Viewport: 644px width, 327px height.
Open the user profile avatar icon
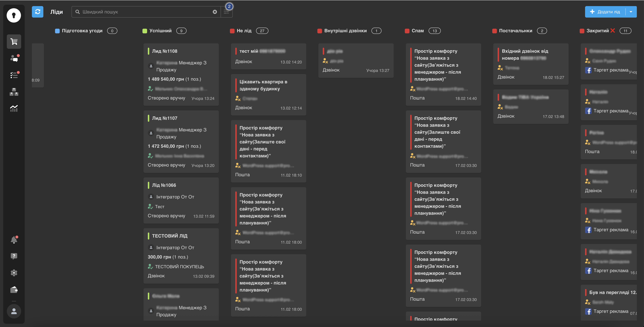[14, 311]
